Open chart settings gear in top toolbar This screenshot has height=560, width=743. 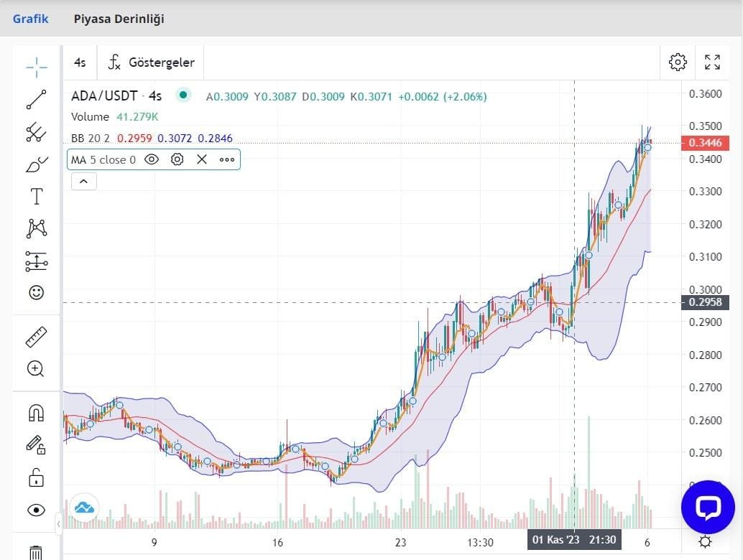(678, 62)
